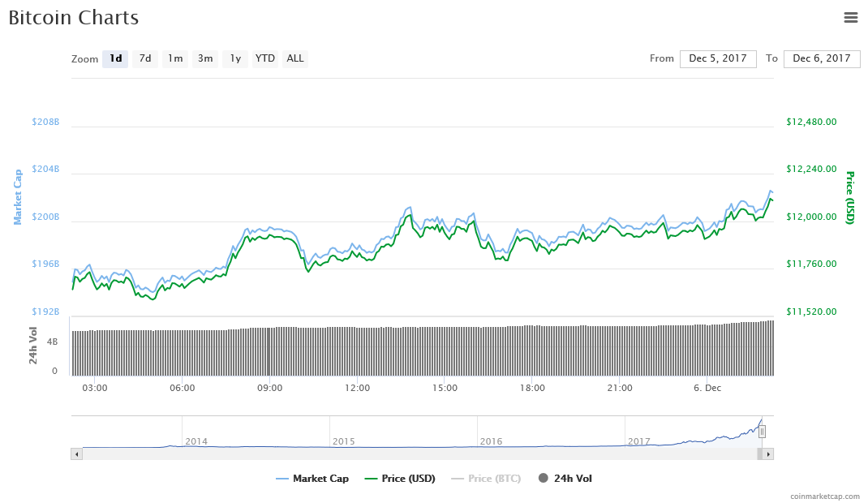
Task: Toggle the 24h Vol series in legend
Action: point(565,479)
